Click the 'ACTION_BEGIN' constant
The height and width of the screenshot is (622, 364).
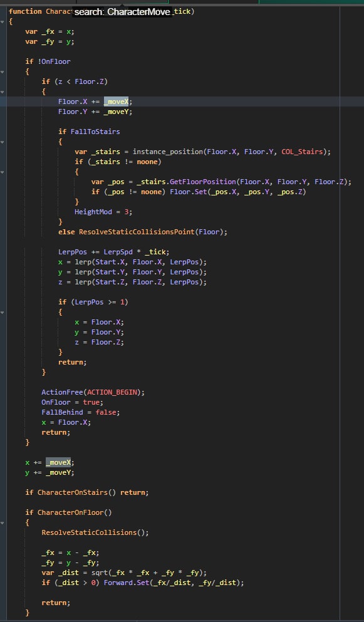click(x=112, y=392)
